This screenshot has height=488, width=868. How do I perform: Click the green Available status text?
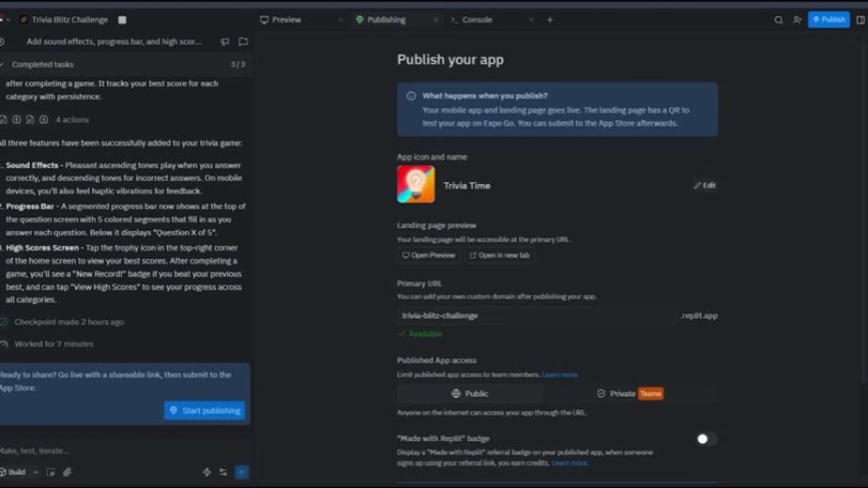[425, 334]
